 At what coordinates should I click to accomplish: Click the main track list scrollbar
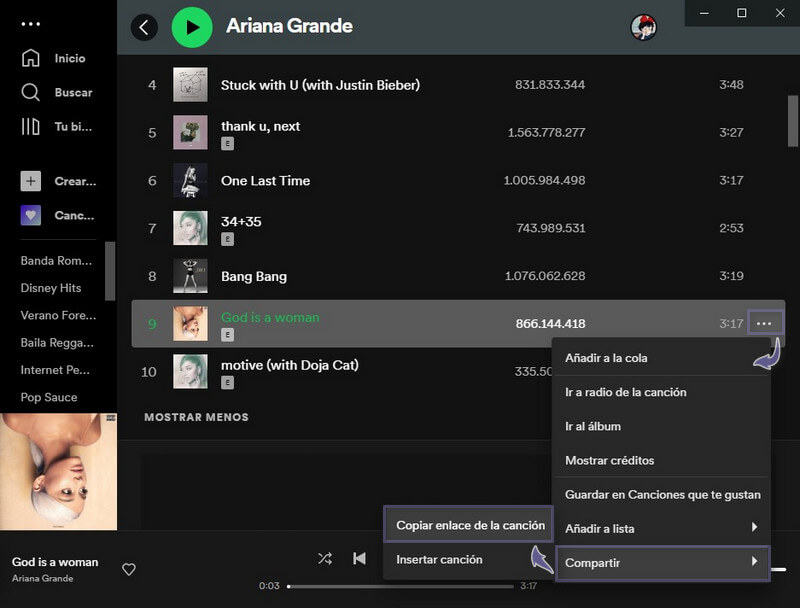click(792, 121)
